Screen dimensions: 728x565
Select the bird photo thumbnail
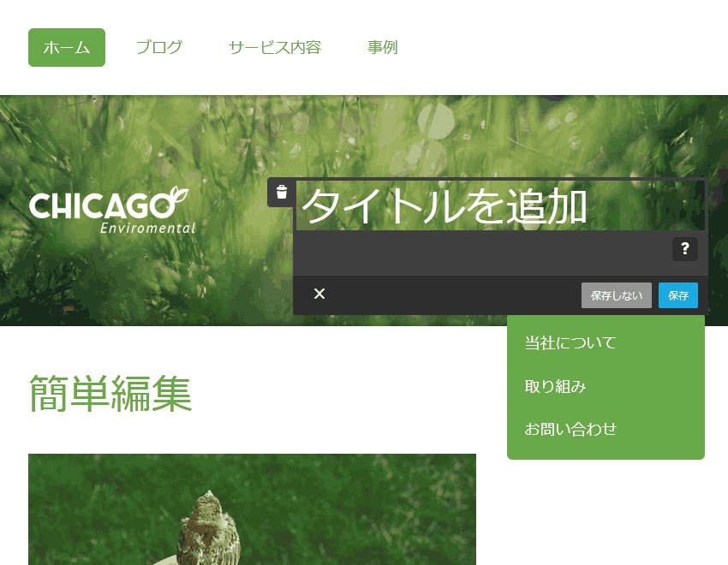tap(252, 509)
